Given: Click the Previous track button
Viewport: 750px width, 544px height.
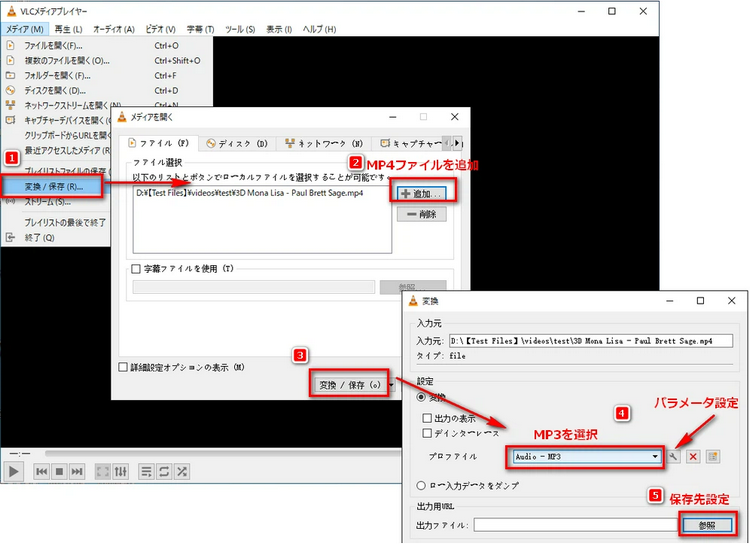Looking at the screenshot, I should pyautogui.click(x=42, y=472).
